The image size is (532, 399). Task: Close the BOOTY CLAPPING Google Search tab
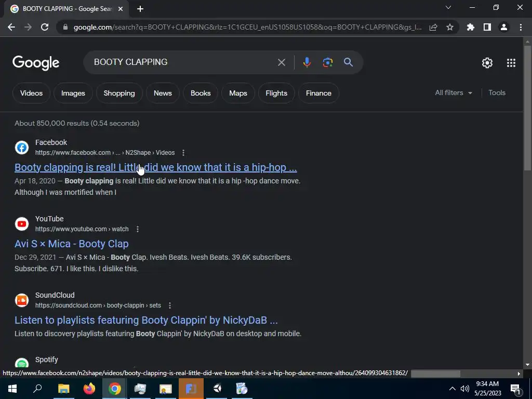pyautogui.click(x=121, y=9)
